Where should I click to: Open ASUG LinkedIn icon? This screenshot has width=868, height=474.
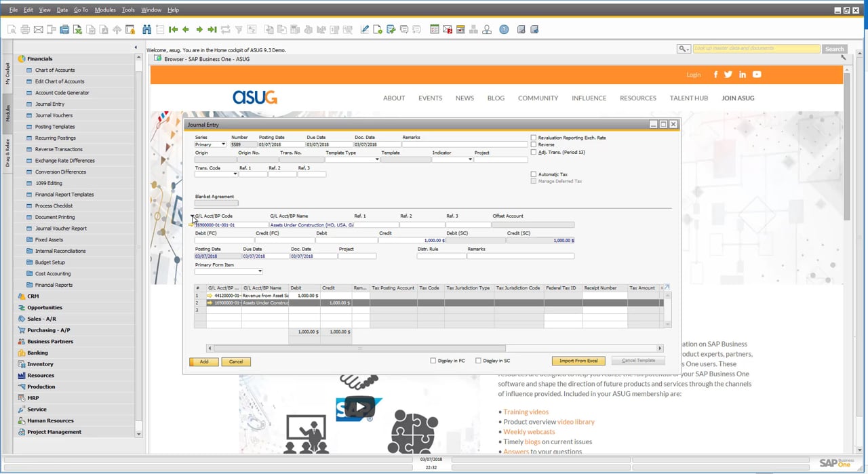point(743,75)
